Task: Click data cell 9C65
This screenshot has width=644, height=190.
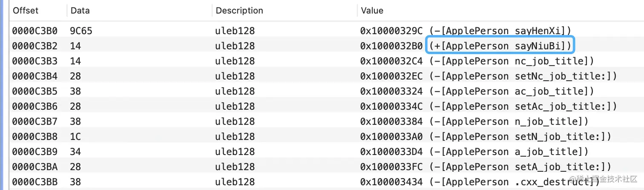Action: click(81, 31)
